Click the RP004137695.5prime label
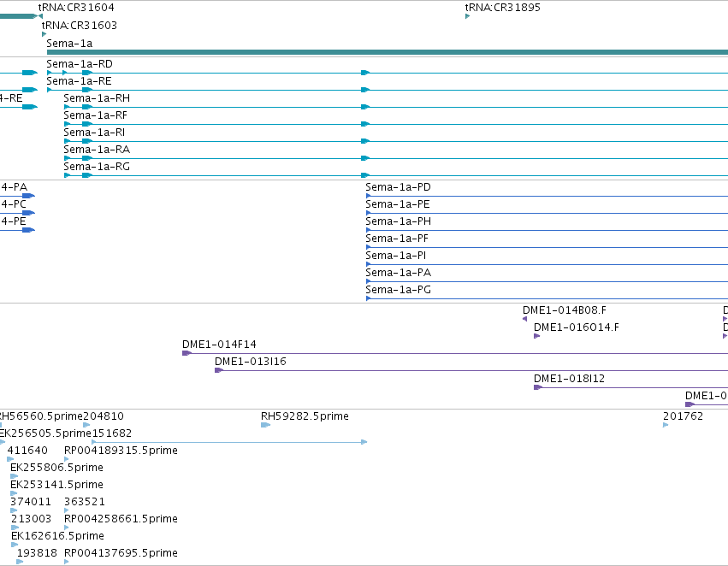The image size is (728, 566). pos(121,553)
